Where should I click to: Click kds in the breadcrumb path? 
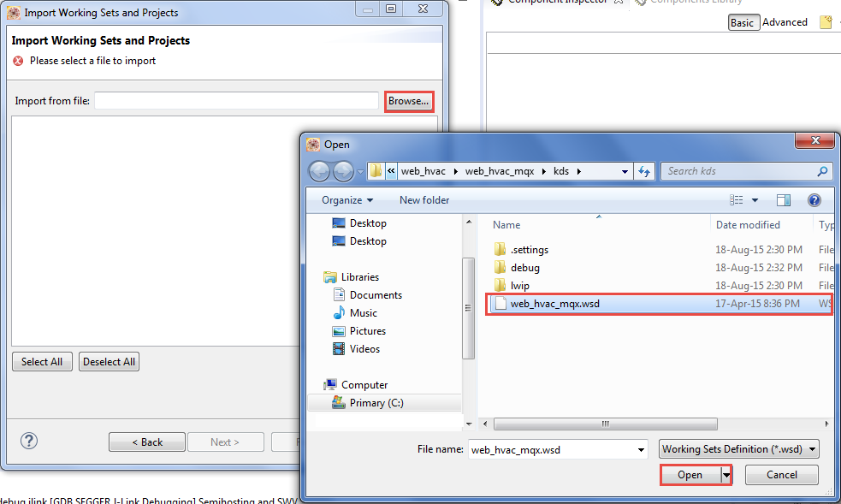pyautogui.click(x=561, y=171)
